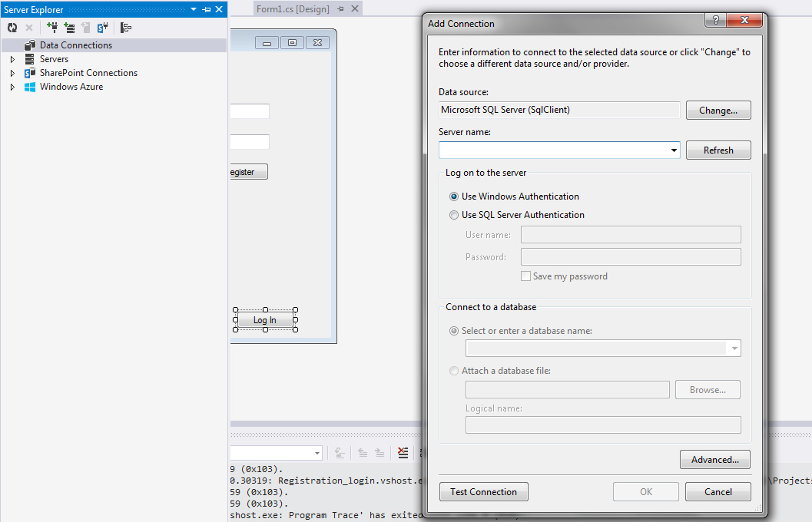Click the Windows Azure logo icon
The width and height of the screenshot is (812, 522).
coord(30,87)
